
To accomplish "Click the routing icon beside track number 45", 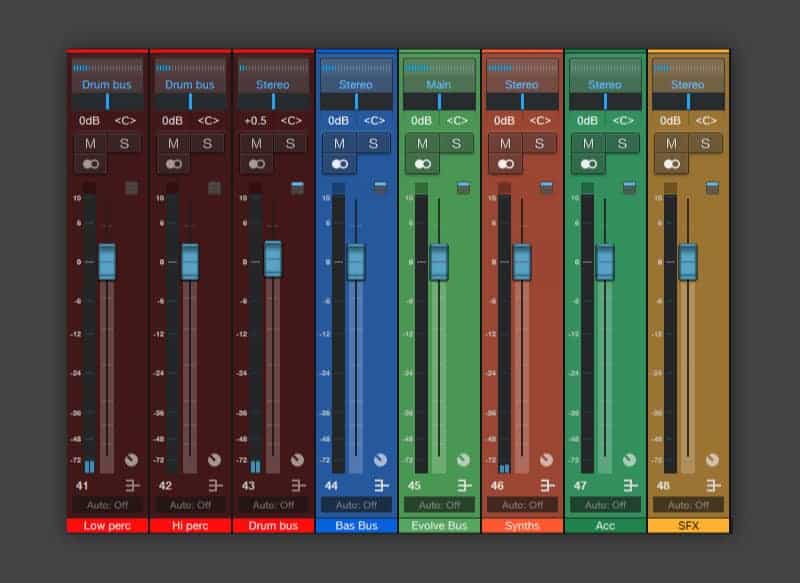I will tap(464, 485).
